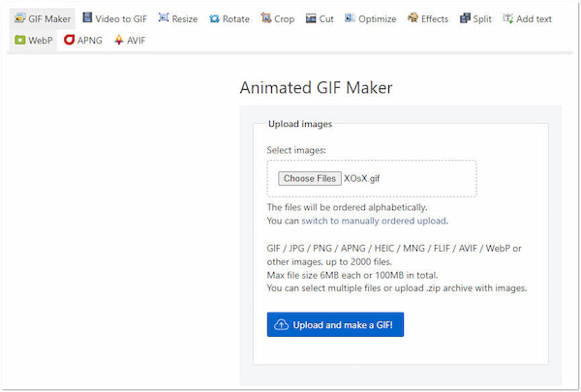The height and width of the screenshot is (392, 581).
Task: Open the Optimize tool label
Action: 378,19
